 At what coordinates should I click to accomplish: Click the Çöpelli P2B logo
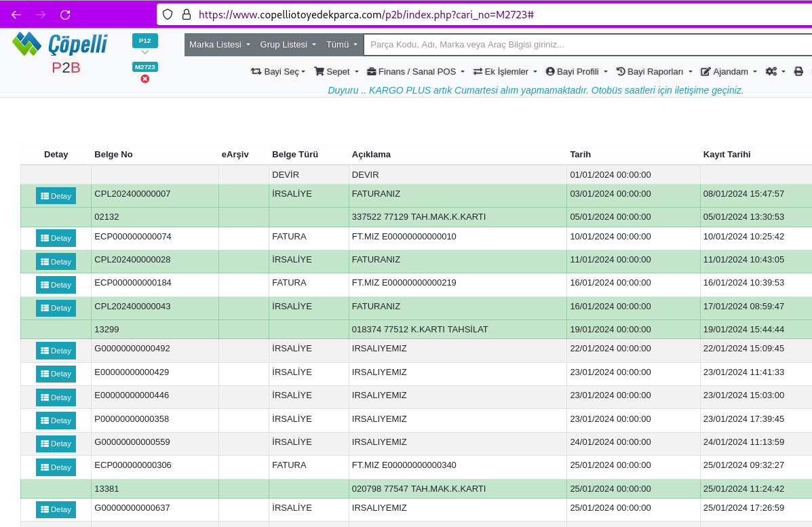point(60,53)
